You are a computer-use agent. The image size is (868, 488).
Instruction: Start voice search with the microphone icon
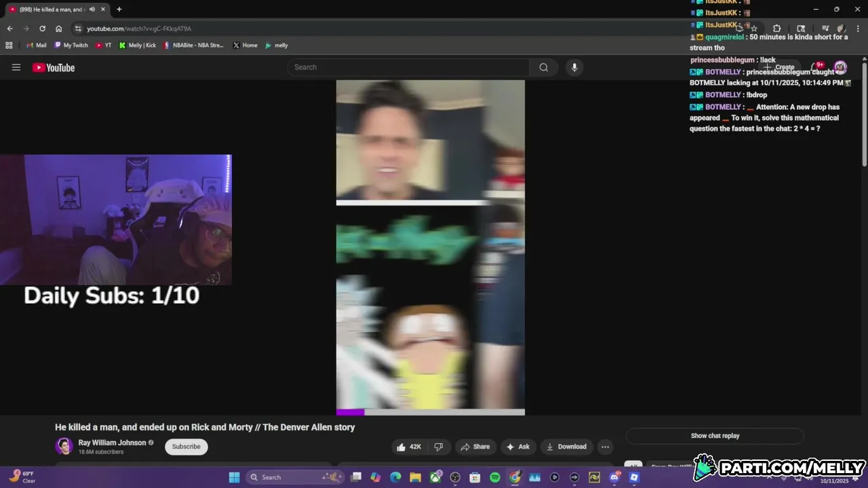(x=574, y=67)
